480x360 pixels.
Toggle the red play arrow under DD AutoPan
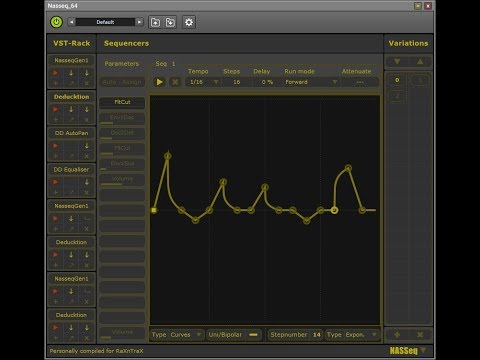[55, 145]
